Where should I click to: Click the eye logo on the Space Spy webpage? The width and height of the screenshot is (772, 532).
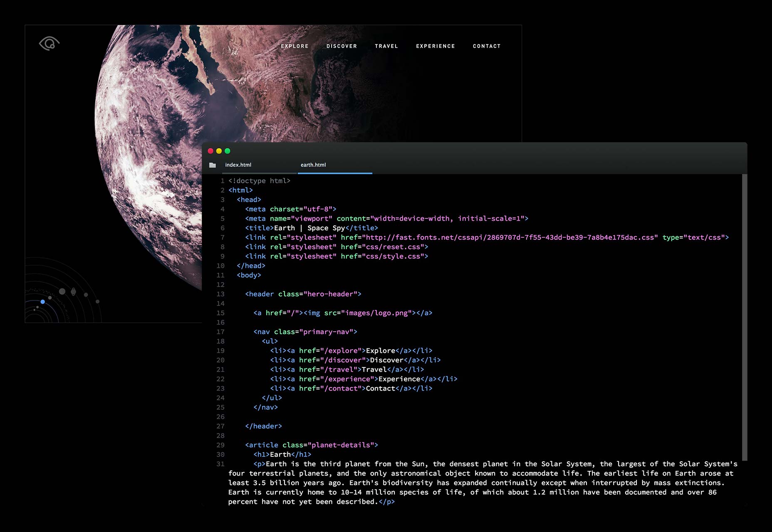coord(49,43)
